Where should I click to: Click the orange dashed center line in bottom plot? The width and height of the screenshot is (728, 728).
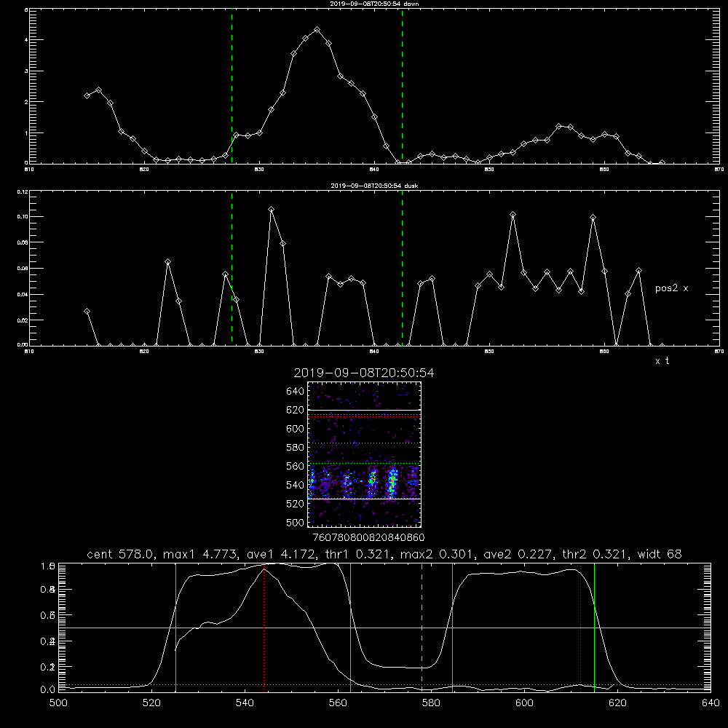(x=422, y=627)
